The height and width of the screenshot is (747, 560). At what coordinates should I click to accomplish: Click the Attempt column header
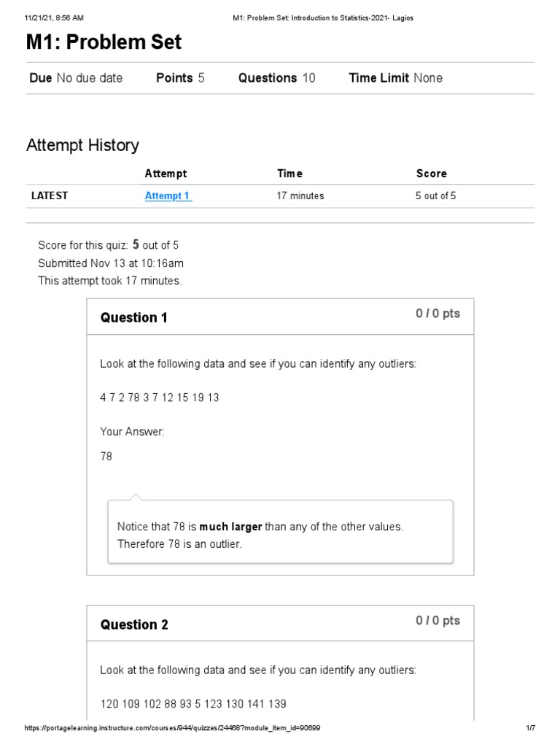[166, 174]
